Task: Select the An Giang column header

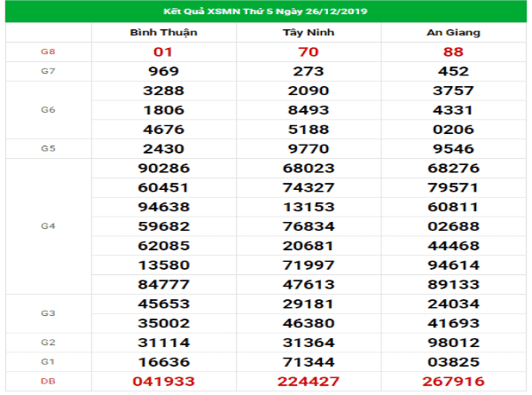Action: coord(453,32)
